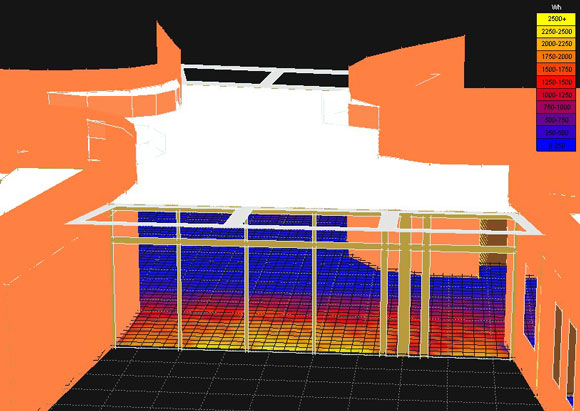Select the grey skylight frame at top
The width and height of the screenshot is (580, 411).
coord(265,76)
